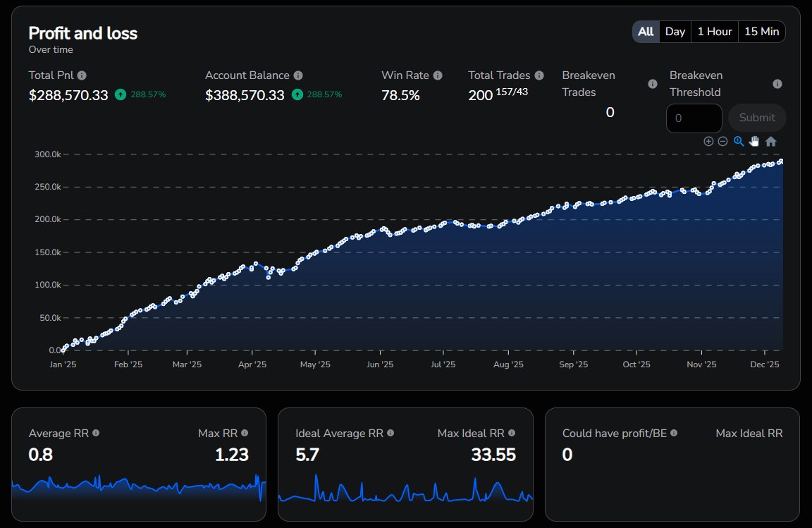Click the Average RR info icon
Image resolution: width=812 pixels, height=528 pixels.
(x=96, y=433)
